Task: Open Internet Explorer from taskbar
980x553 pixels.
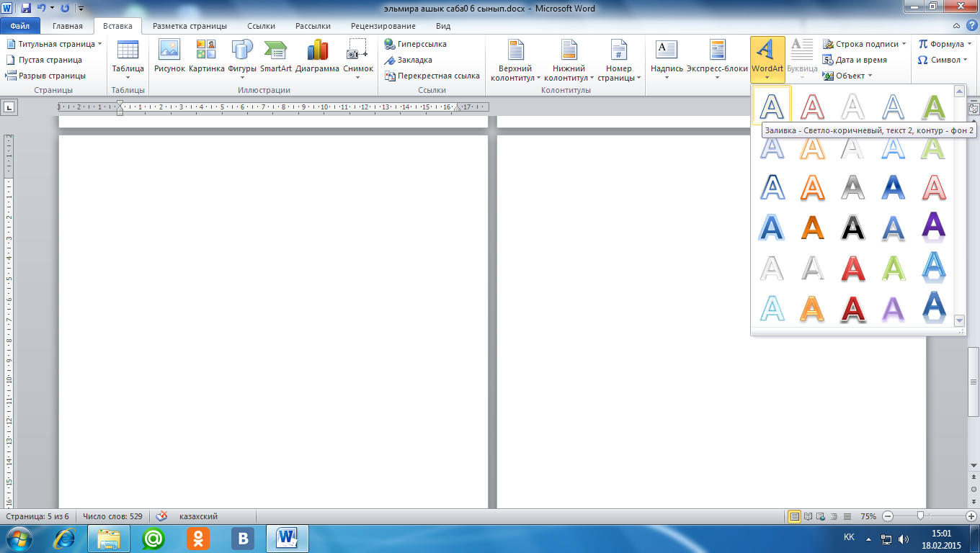Action: 64,538
